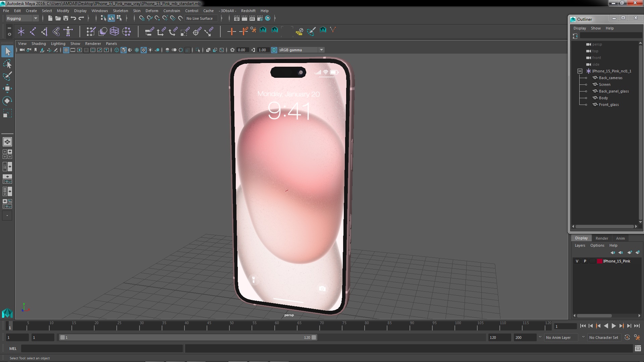This screenshot has width=644, height=362.
Task: Toggle the viewport grid display icon
Action: click(x=66, y=50)
